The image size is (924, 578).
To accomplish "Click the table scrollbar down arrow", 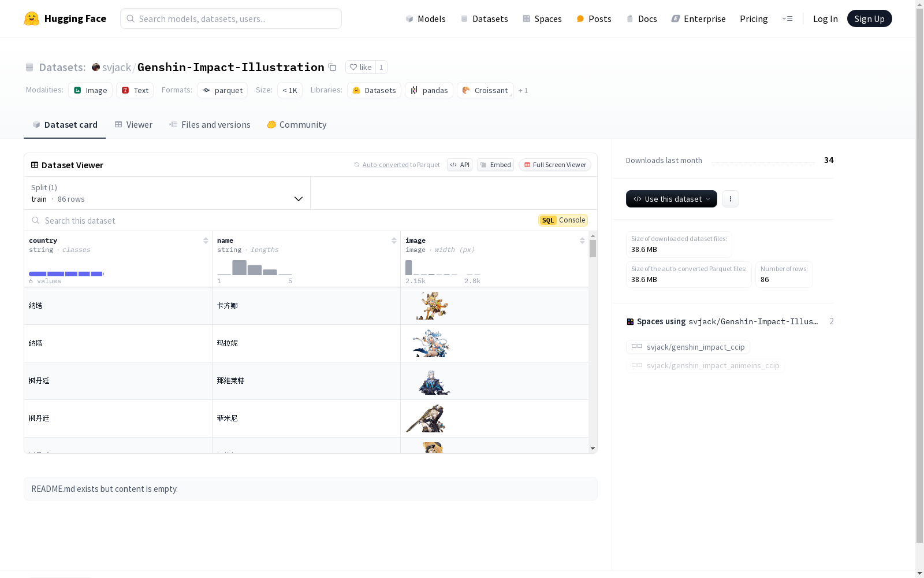I will (593, 449).
